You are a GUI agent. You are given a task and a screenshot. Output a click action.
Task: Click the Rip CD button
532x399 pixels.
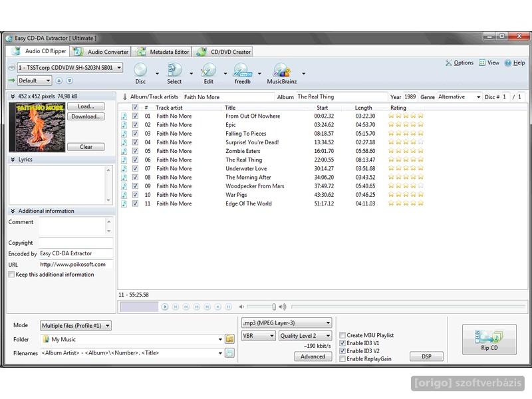[x=489, y=340]
